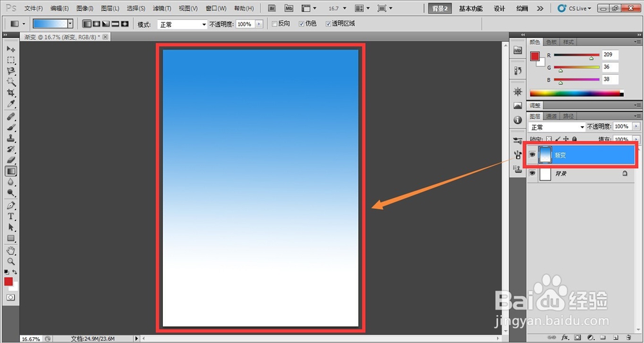Select the Magic Wand tool
The image size is (644, 343).
pyautogui.click(x=11, y=81)
